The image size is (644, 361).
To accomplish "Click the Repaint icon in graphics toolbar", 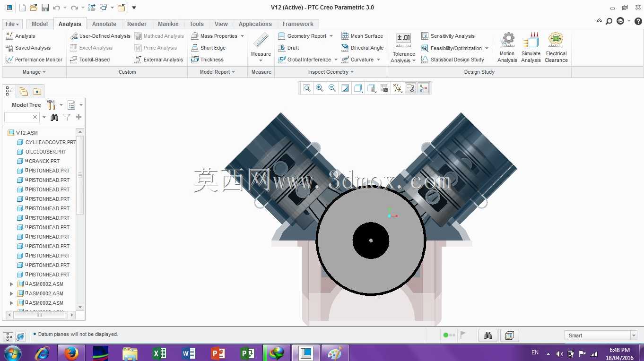I will click(x=345, y=88).
